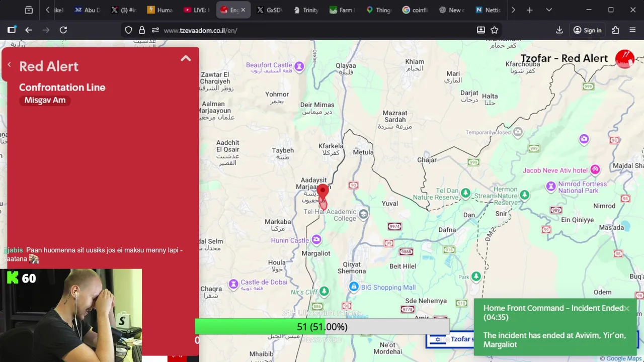Switch to the Farm tab
Image resolution: width=644 pixels, height=362 pixels.
[x=342, y=10]
